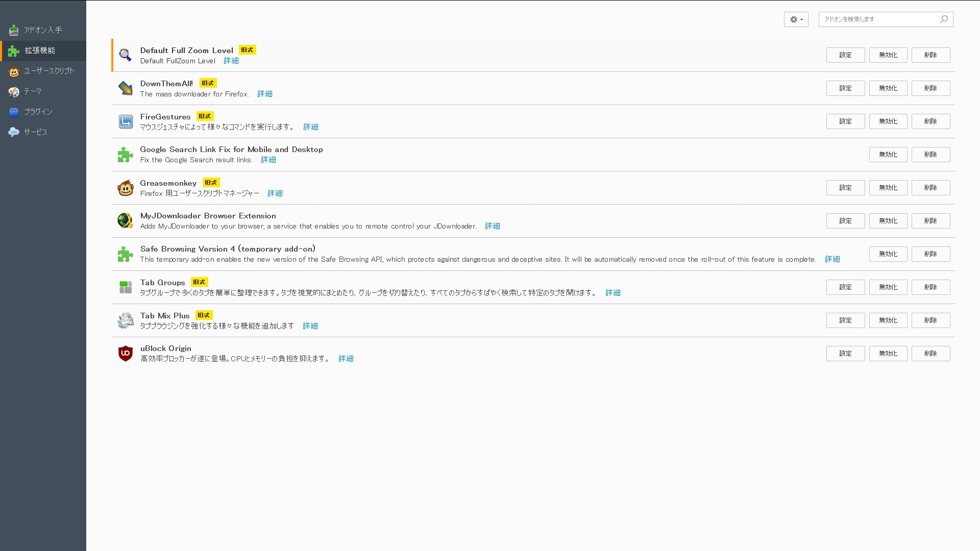Disable Greasemonkey with 無効化

[x=888, y=188]
